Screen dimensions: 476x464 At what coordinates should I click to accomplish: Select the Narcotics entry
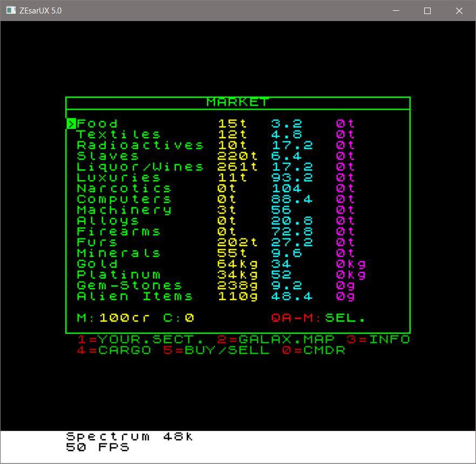point(215,188)
